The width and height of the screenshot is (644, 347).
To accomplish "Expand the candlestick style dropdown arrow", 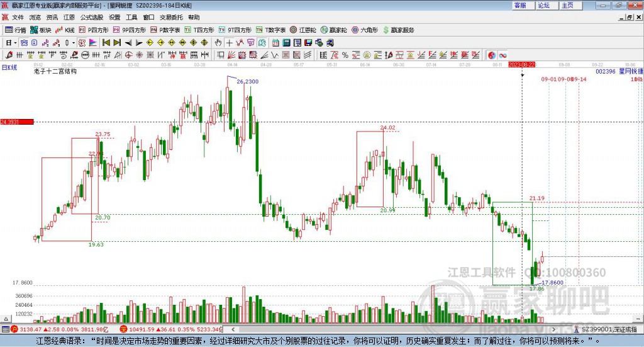I will point(74,42).
